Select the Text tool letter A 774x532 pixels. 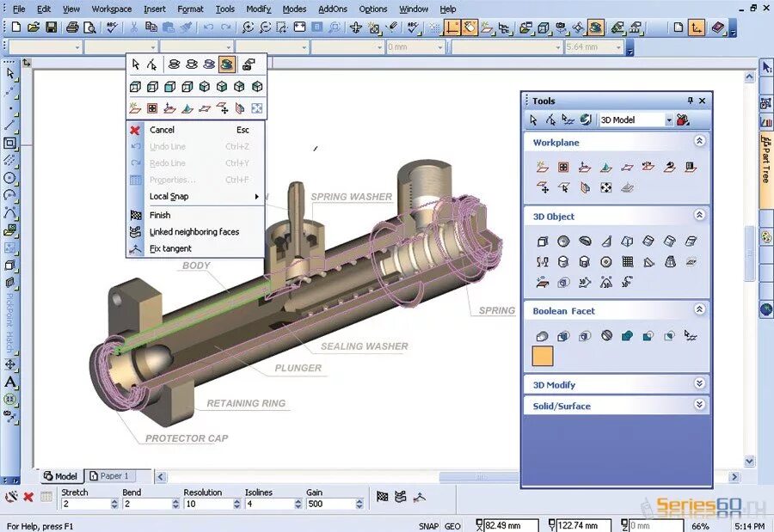click(x=10, y=382)
